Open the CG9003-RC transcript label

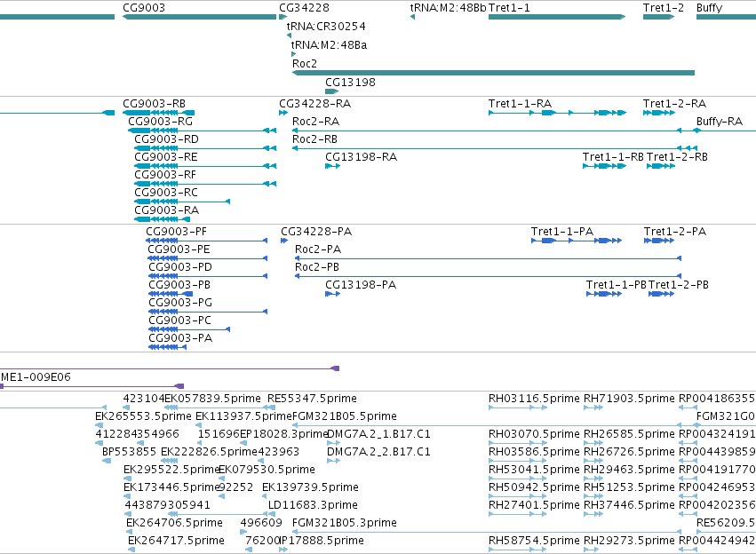(166, 193)
